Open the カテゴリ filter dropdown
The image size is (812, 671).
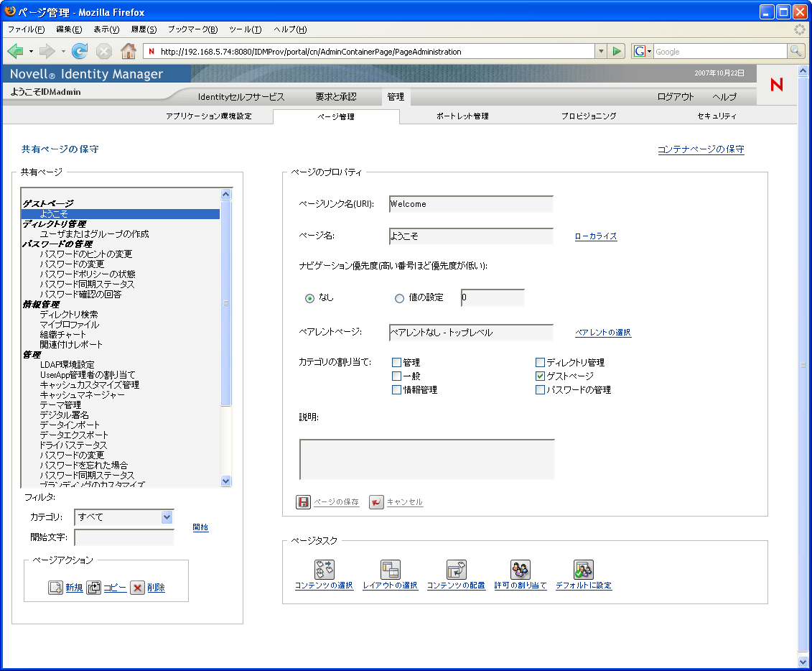[x=123, y=517]
